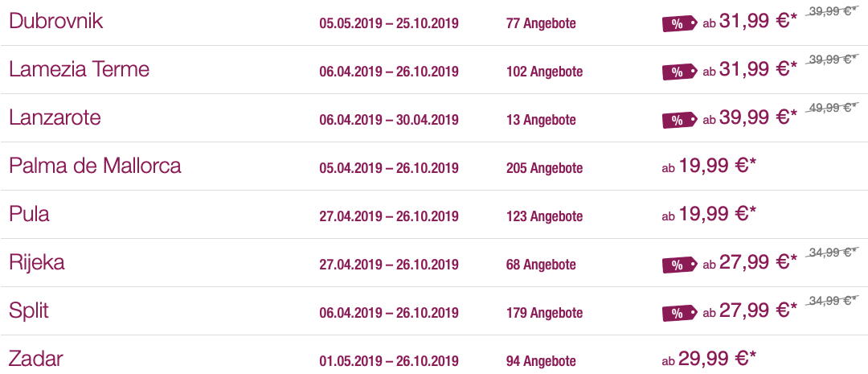
Task: Click the discount tag icon for Rijeka
Action: point(680,265)
